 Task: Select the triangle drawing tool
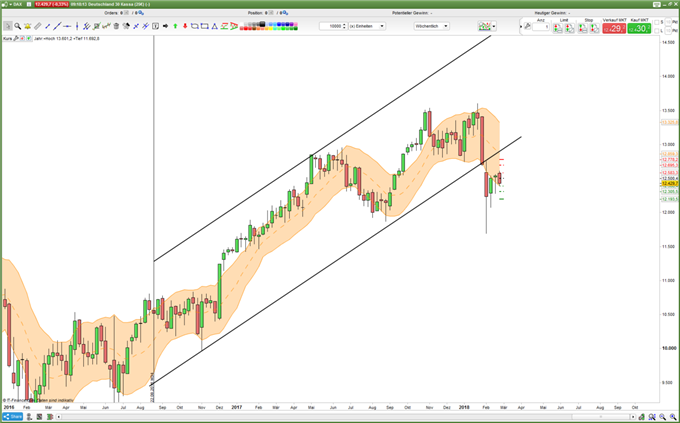[214, 26]
